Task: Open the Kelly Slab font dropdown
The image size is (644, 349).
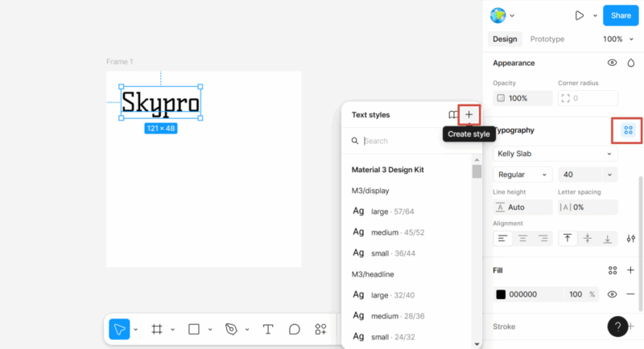Action: click(555, 154)
